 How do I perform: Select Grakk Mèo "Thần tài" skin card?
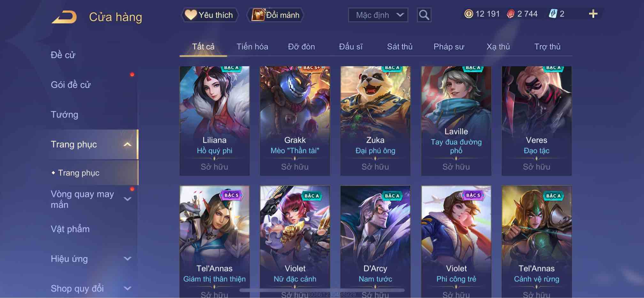pos(295,121)
